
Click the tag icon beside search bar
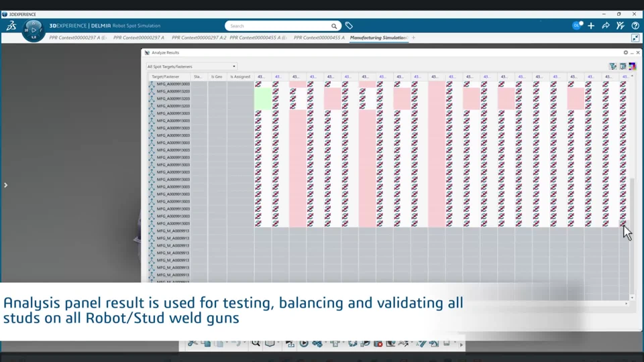point(349,26)
